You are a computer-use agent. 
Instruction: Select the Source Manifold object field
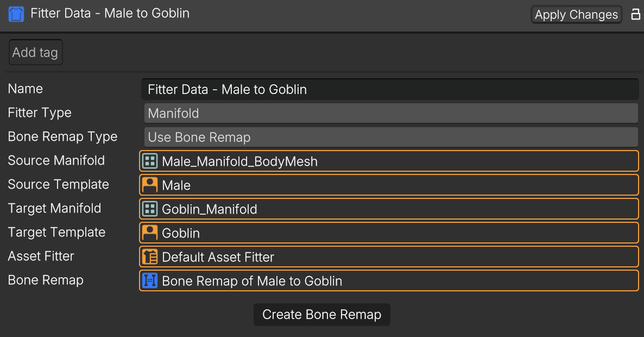(x=389, y=161)
